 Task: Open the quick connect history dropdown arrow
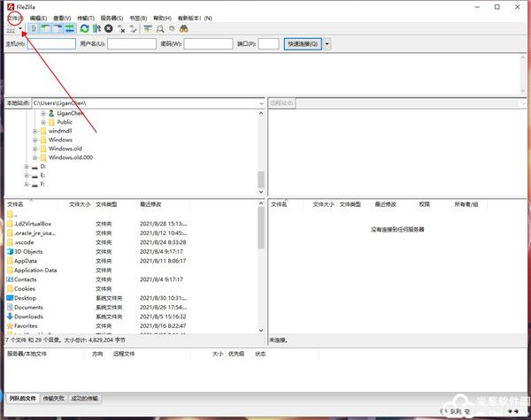tap(327, 43)
